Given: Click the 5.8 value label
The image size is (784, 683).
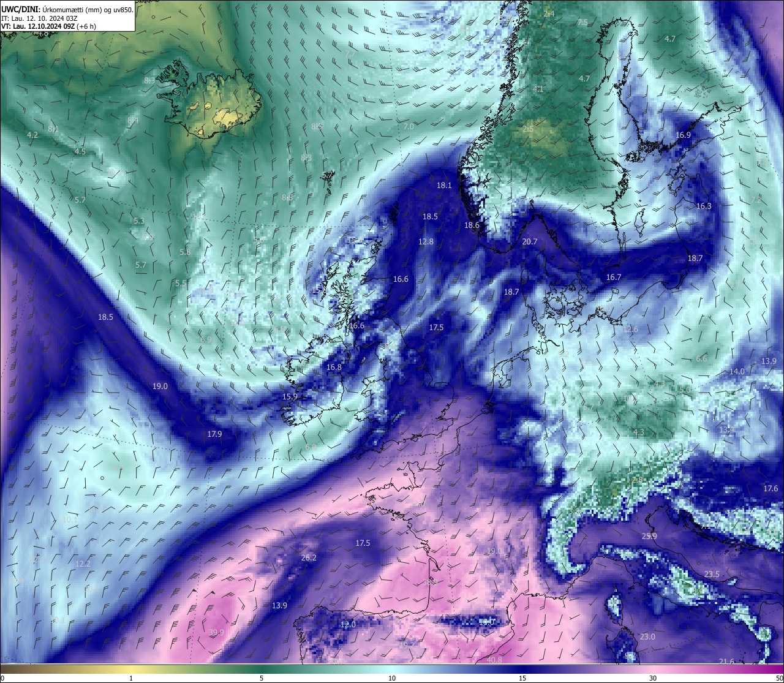Looking at the screenshot, I should (x=185, y=252).
